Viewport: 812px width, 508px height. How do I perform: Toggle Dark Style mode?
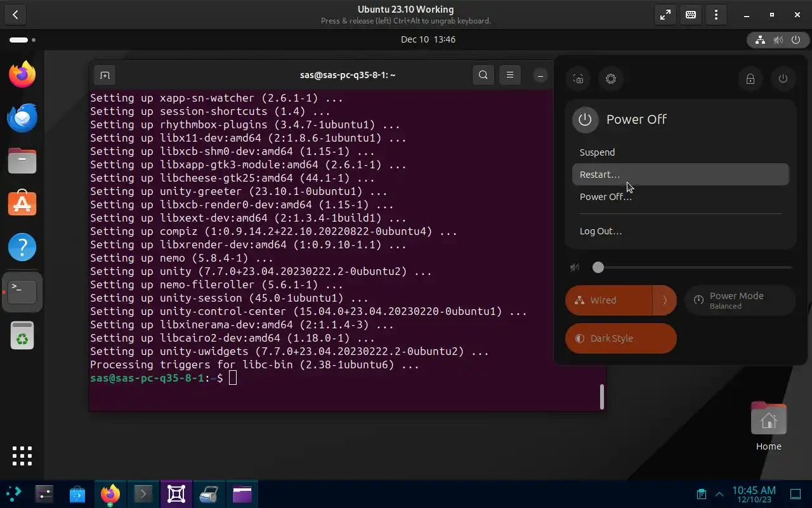pos(621,338)
